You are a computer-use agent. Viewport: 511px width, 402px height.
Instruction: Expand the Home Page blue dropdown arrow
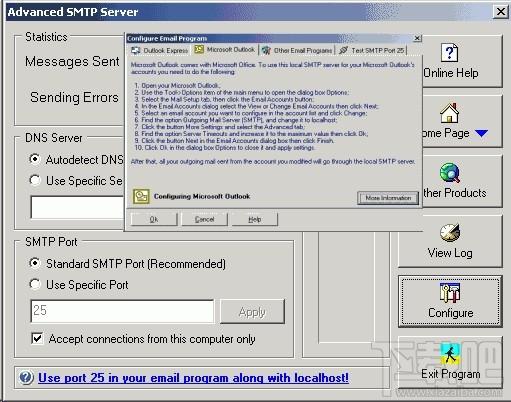482,133
